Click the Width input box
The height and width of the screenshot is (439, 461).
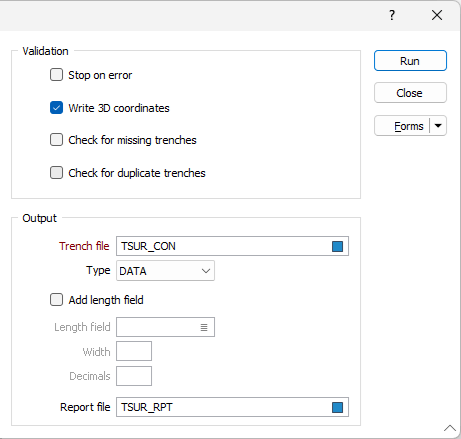click(134, 351)
